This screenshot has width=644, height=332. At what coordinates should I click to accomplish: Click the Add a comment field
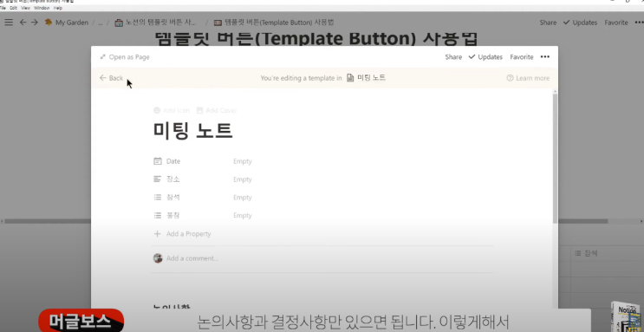192,258
